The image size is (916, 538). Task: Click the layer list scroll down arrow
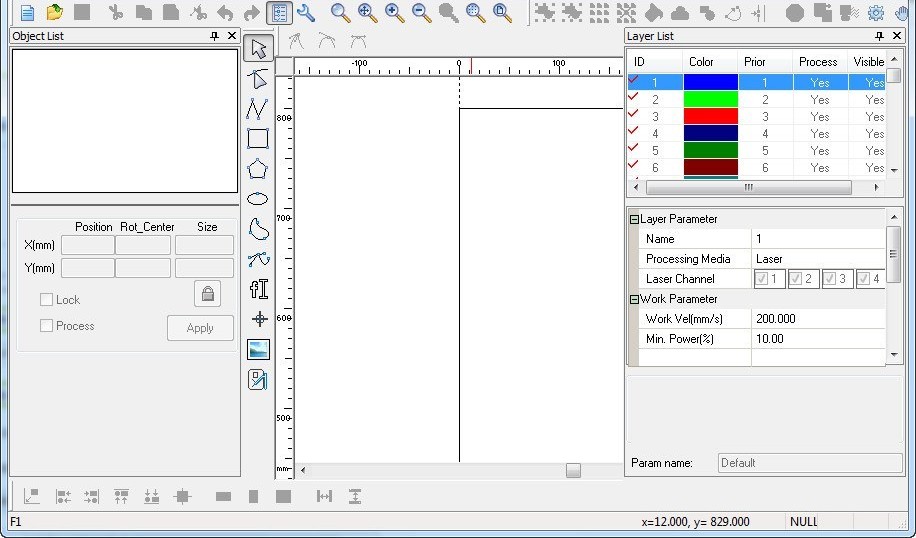(x=894, y=171)
